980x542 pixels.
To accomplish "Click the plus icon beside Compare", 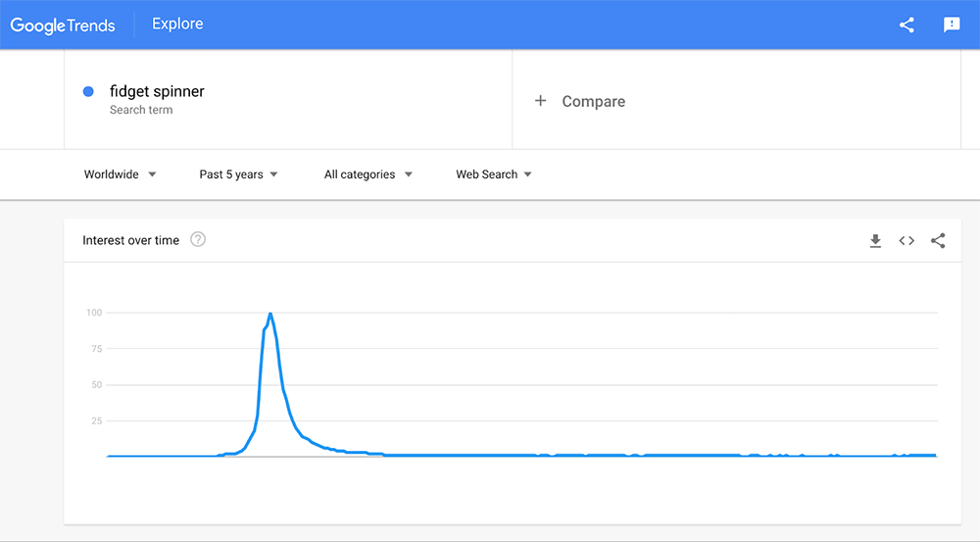I will point(540,101).
